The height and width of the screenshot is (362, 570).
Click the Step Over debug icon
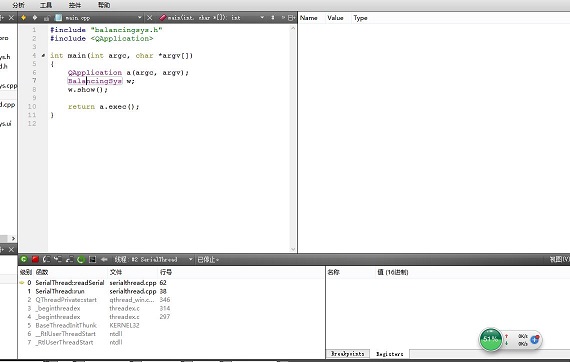click(x=47, y=260)
